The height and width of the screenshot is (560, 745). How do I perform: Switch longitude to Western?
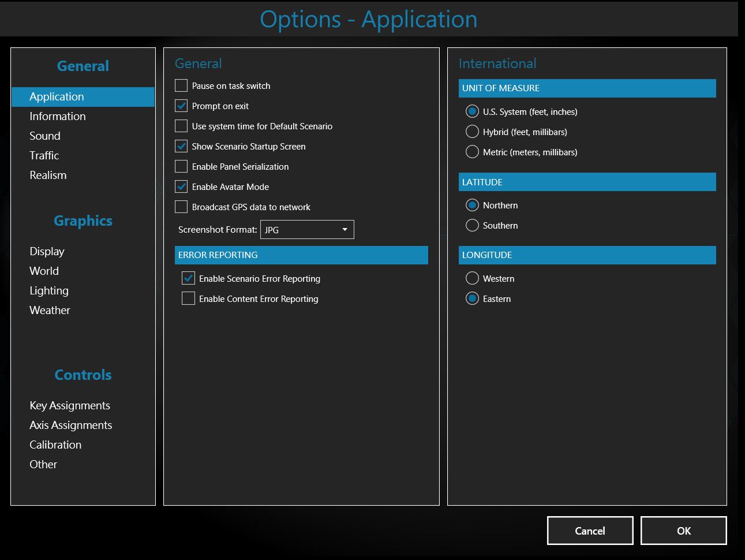coord(472,278)
